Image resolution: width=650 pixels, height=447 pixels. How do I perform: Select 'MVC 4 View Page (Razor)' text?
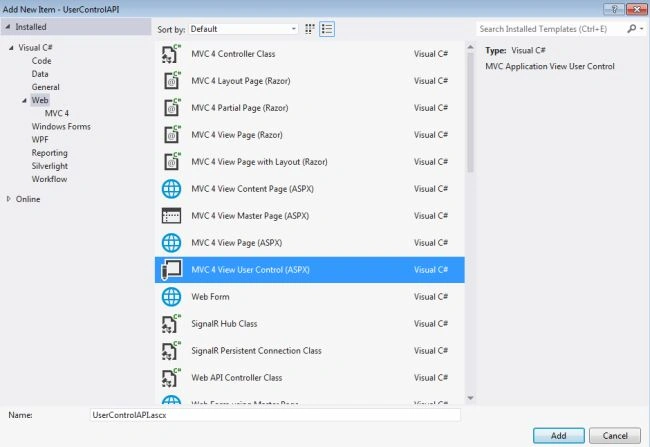click(237, 135)
